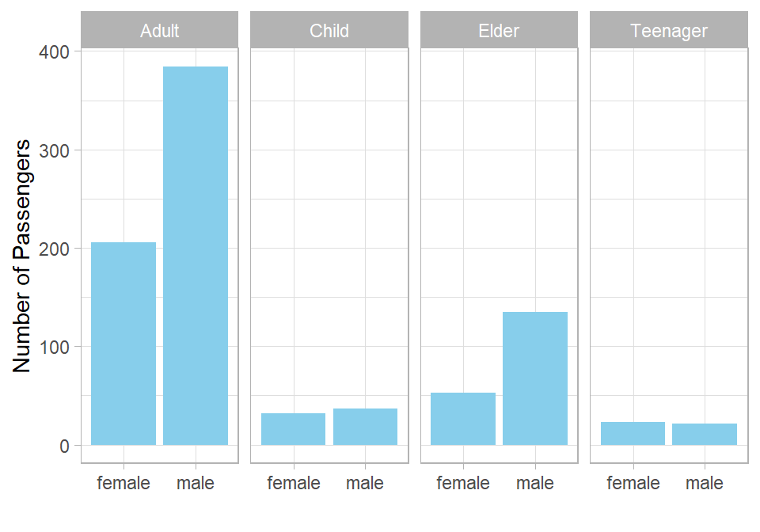Click the Adult facet header

[159, 31]
